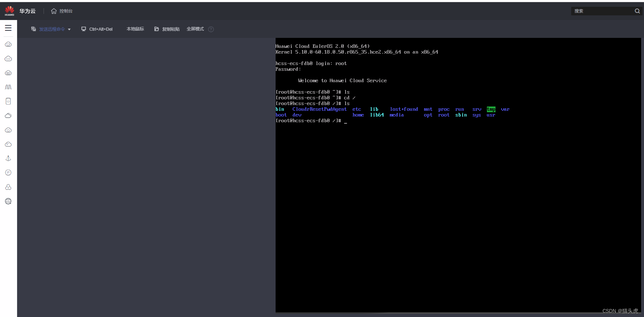Click the home directory entry in the terminal
The width and height of the screenshot is (644, 317).
(358, 115)
